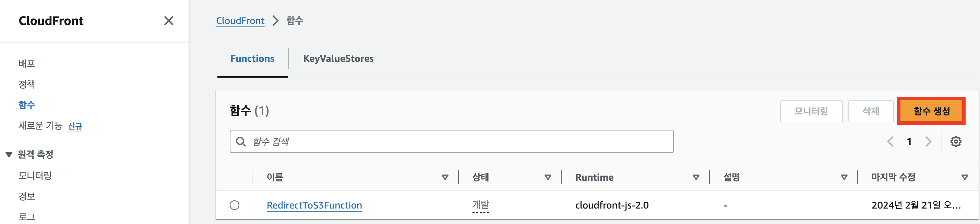Click the 함수 생성 button
The image size is (980, 224).
coord(931,111)
